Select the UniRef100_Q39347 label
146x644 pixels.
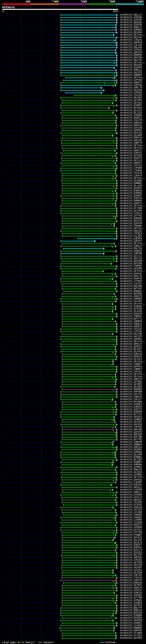pos(131,241)
